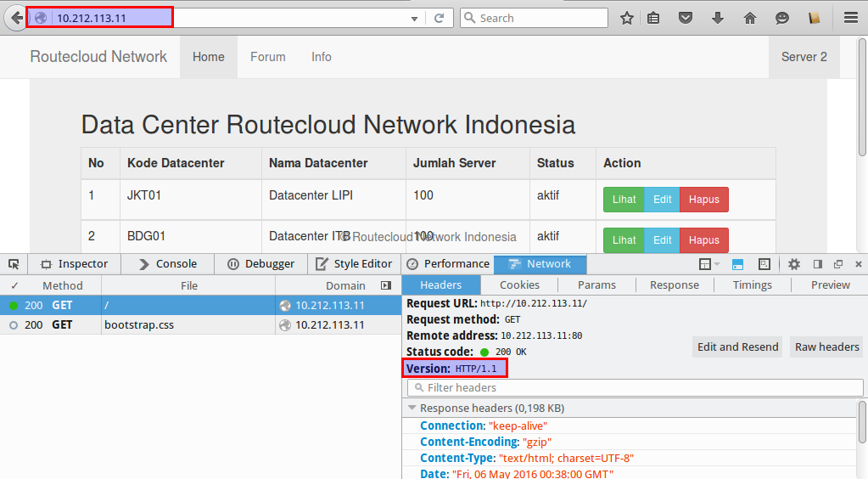Click Lihat button for BDG01 row

click(x=624, y=240)
